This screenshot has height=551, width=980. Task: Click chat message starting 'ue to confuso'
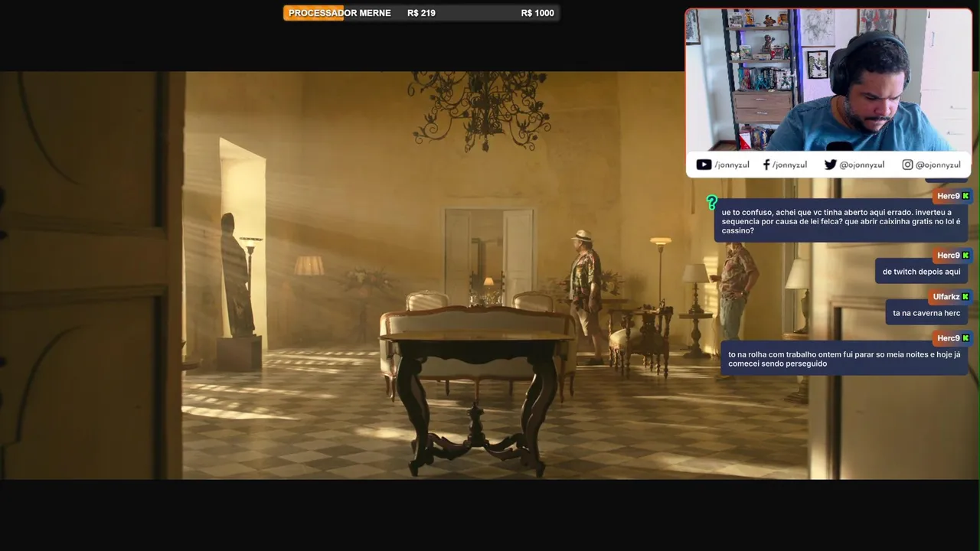point(841,221)
